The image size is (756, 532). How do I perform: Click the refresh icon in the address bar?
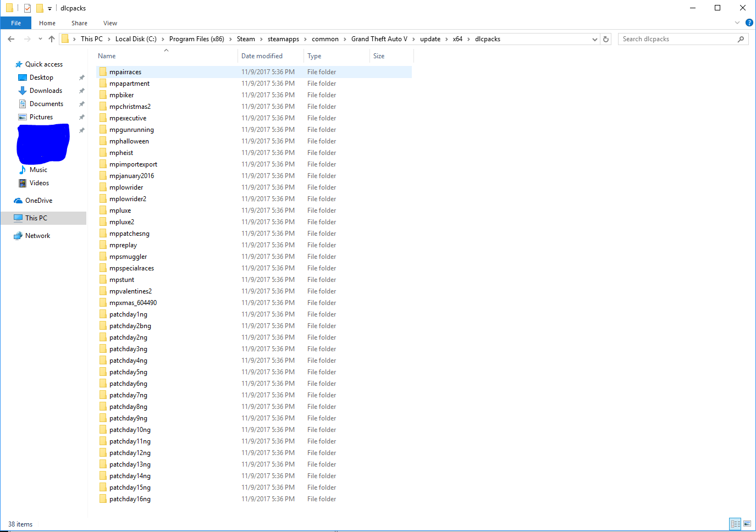click(605, 38)
